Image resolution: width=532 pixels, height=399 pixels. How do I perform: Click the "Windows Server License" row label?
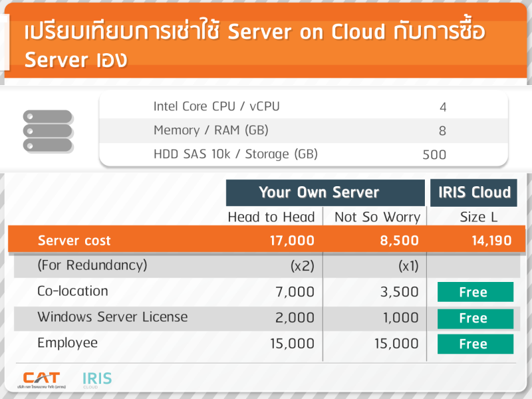point(112,317)
